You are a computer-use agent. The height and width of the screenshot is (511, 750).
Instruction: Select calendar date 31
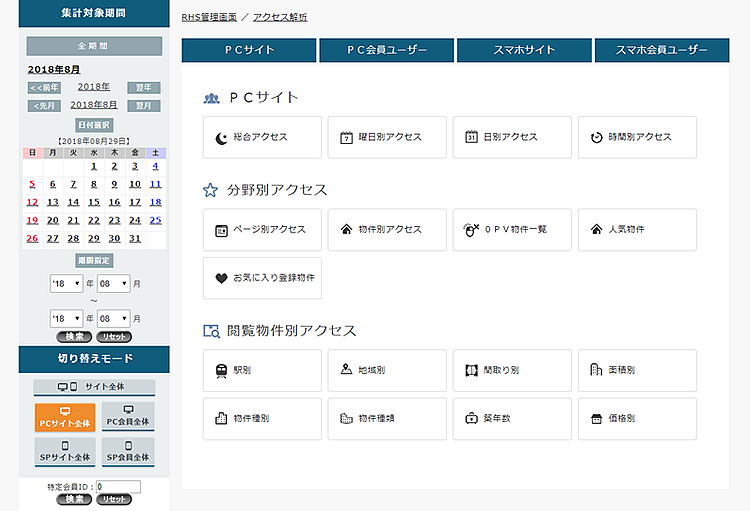pyautogui.click(x=135, y=239)
